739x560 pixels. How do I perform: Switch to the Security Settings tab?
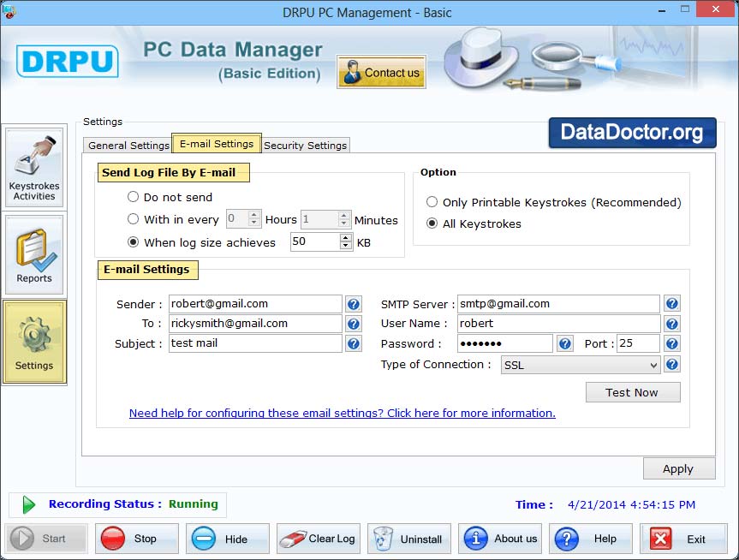[305, 145]
